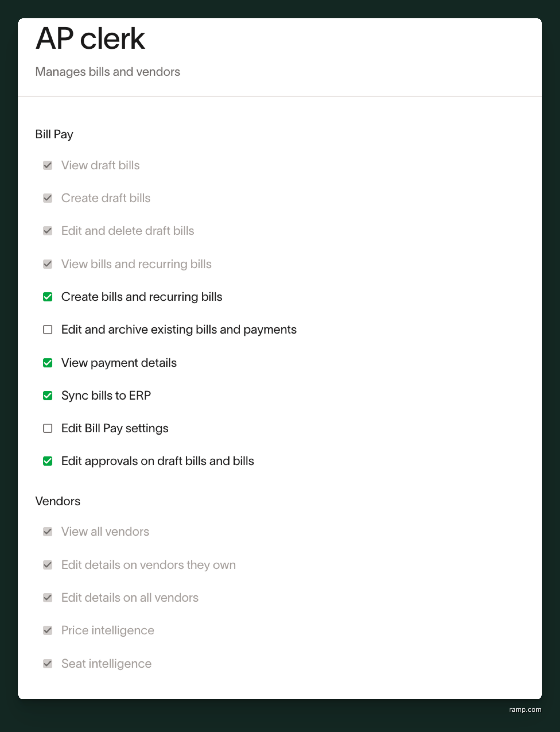Click the ramp.com watermark link
This screenshot has height=732, width=560.
tap(525, 710)
